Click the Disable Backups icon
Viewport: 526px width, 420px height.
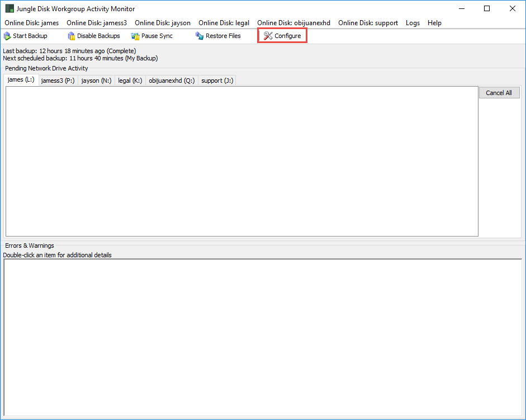[x=71, y=36]
